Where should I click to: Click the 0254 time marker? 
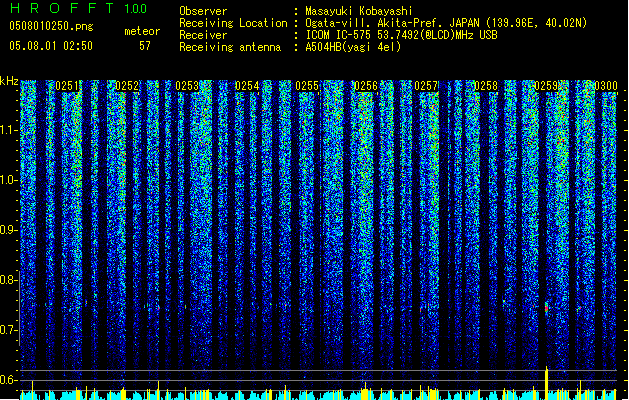pyautogui.click(x=247, y=86)
